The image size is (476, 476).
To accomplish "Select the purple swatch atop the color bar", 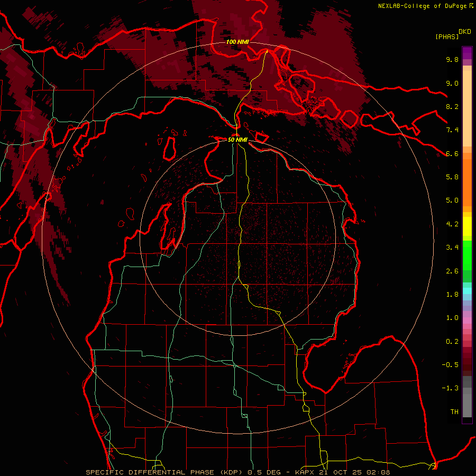I will (467, 53).
